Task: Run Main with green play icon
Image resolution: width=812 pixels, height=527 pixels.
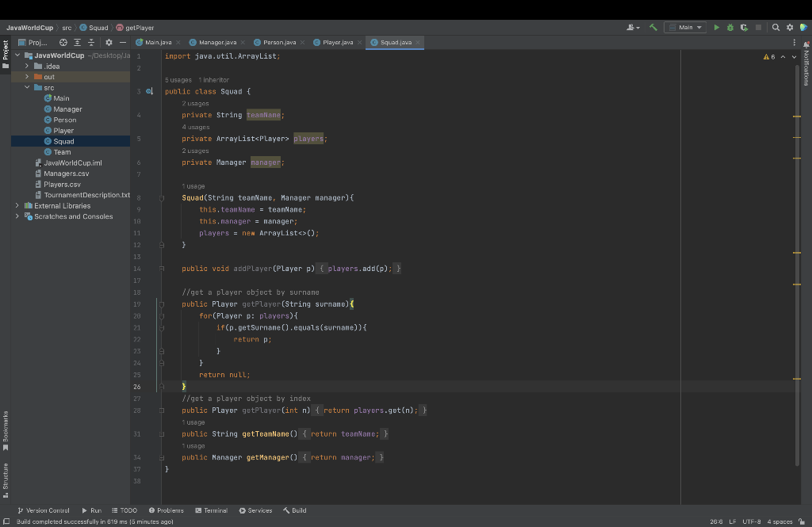Action: click(717, 28)
